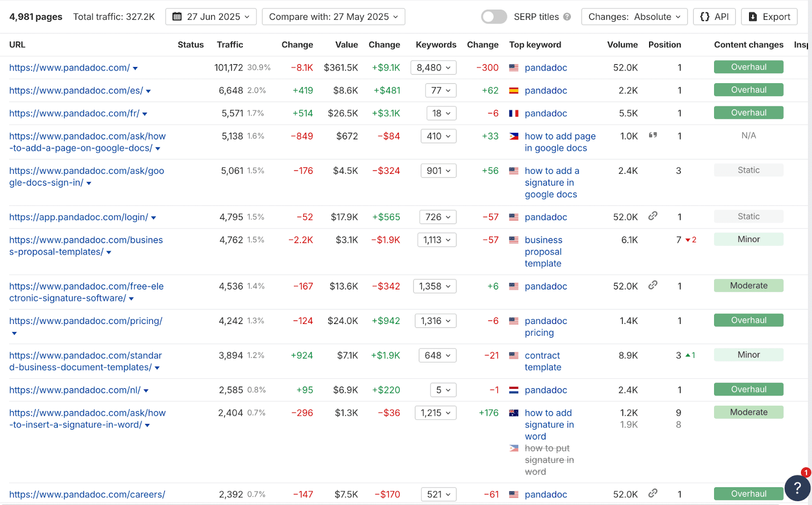Screen dimensions: 812x505
Task: Expand the 18 keywords dropdown
Action: (x=442, y=113)
